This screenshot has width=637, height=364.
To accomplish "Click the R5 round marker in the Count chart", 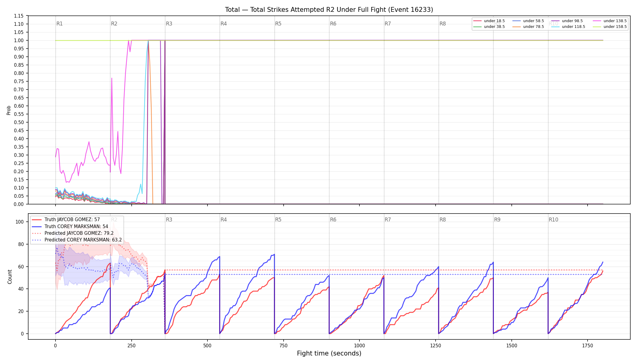I will tap(278, 220).
